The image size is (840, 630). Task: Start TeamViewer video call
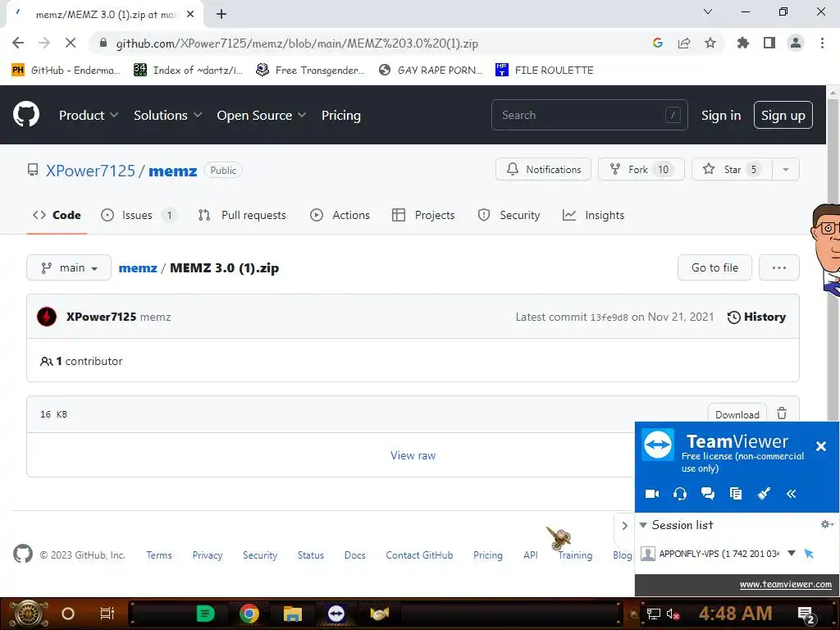pos(652,493)
